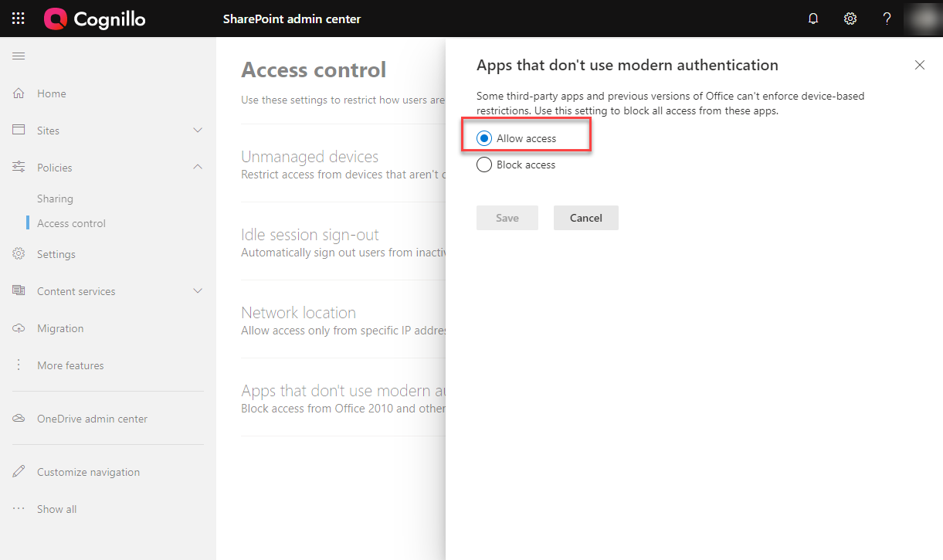Click the panel title about modern authentication

click(x=627, y=65)
